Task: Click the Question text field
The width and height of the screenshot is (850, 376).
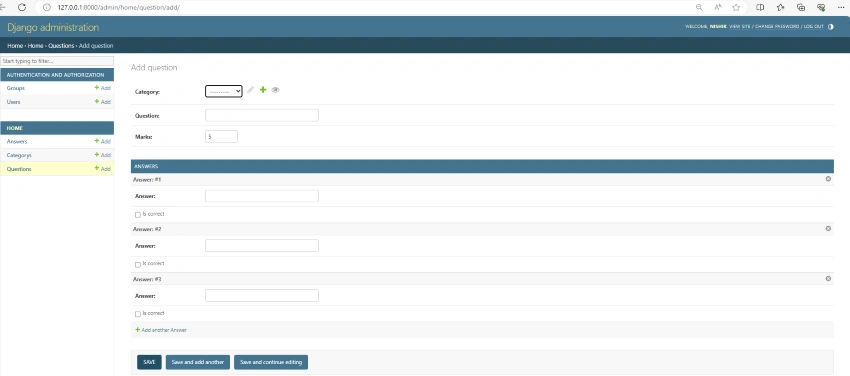Action: coord(262,115)
